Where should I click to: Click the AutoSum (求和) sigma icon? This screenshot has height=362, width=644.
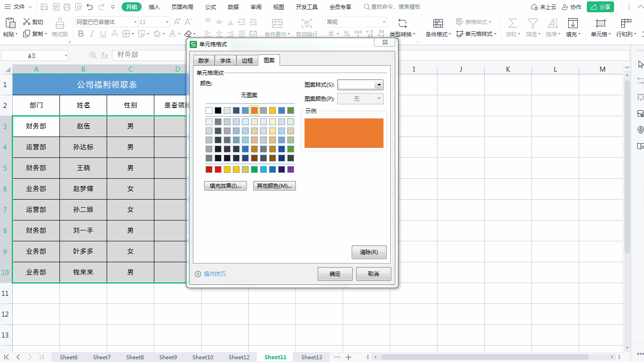(512, 24)
